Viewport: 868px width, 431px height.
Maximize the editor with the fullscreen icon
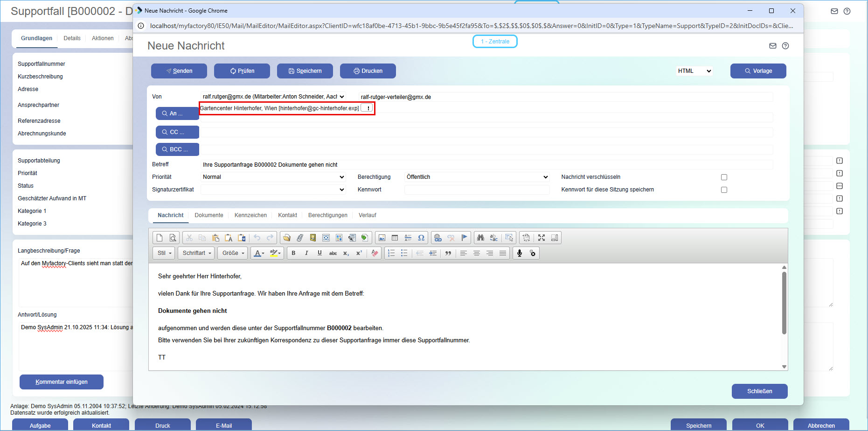pyautogui.click(x=542, y=238)
